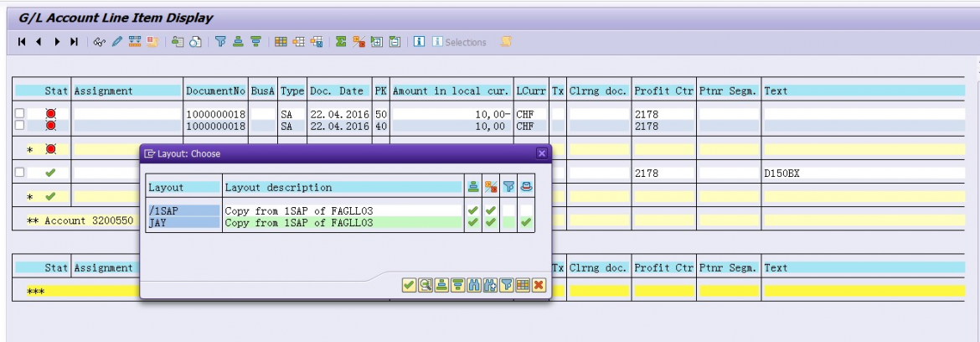This screenshot has height=342, width=980.
Task: Click the subtotals icon in main toolbar
Action: [x=358, y=42]
